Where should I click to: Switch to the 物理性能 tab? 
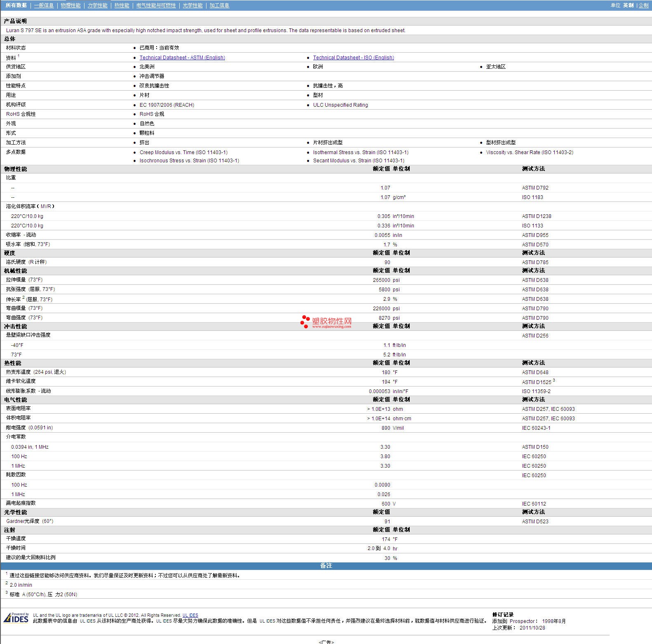point(70,5)
